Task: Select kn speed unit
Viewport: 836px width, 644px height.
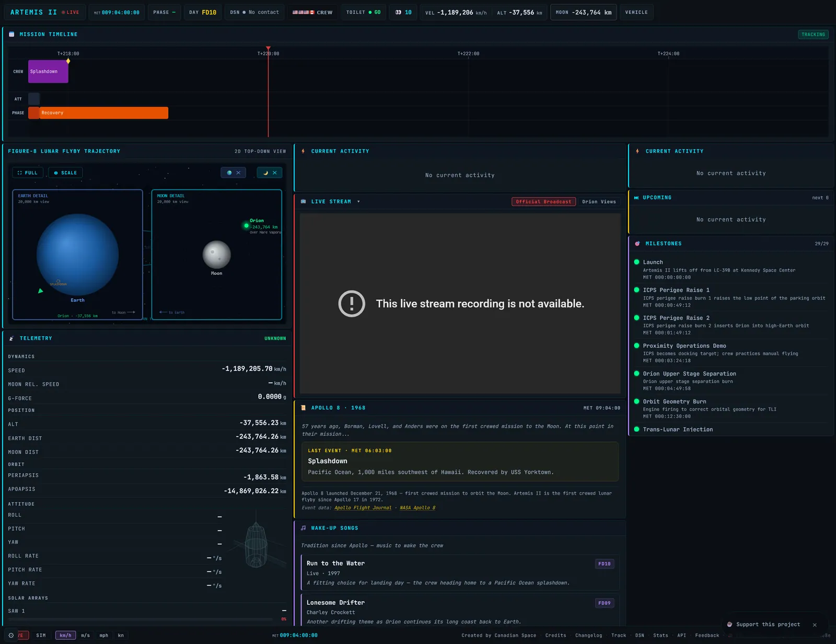Action: (121, 635)
